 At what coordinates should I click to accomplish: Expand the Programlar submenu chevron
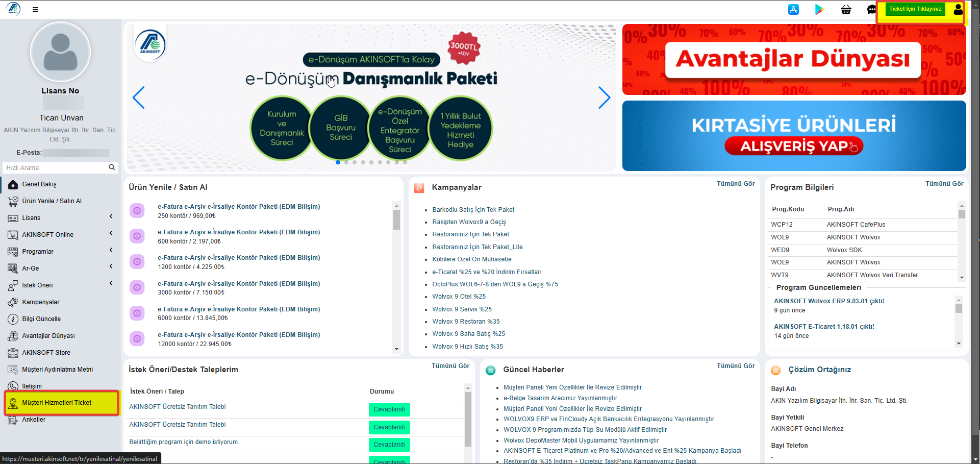(x=111, y=250)
